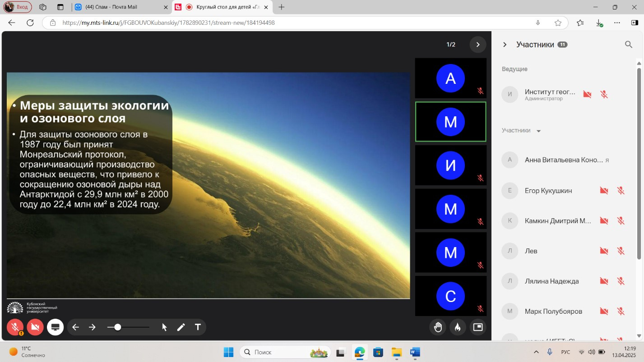
Task: Select the cursor pointer tool
Action: [164, 327]
